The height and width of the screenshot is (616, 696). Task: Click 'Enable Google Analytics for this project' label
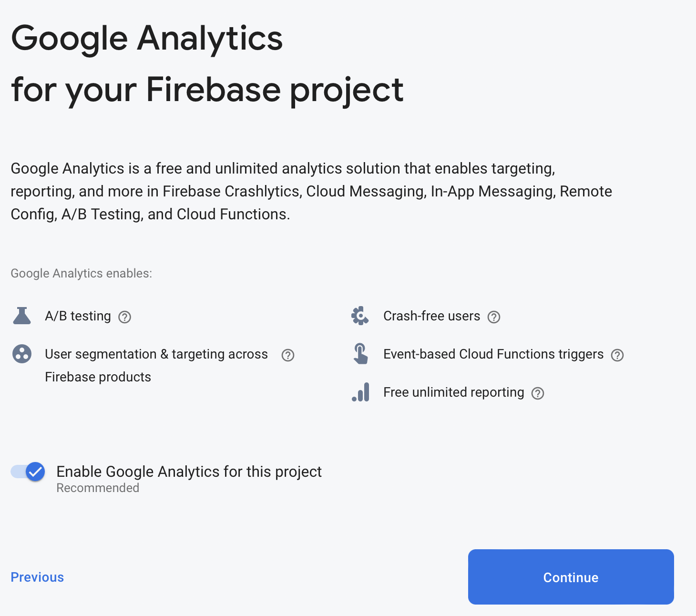tap(189, 472)
